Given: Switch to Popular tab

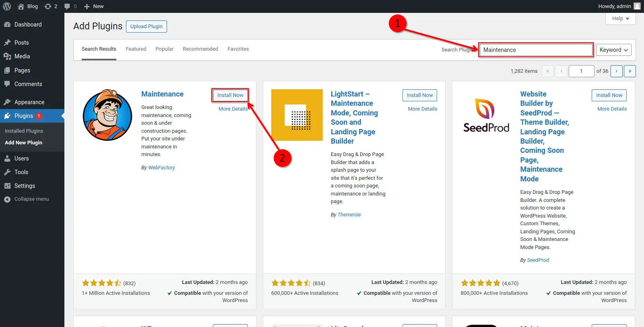Looking at the screenshot, I should tap(165, 49).
